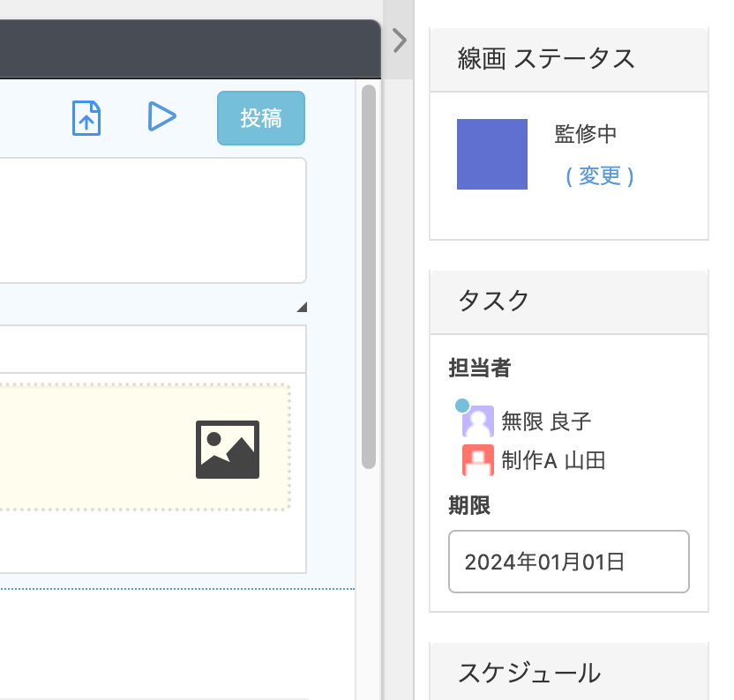The image size is (734, 700).
Task: Click the vertical scrollbar thumb
Action: pyautogui.click(x=369, y=277)
